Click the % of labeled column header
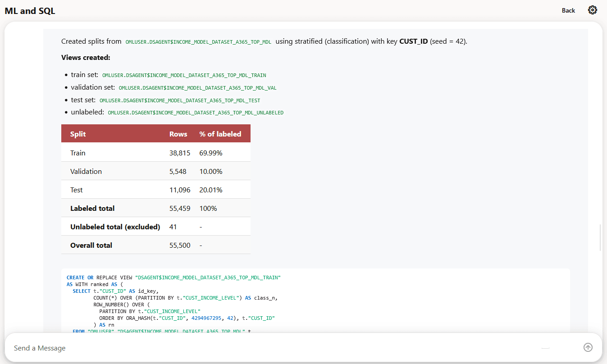Viewport: 607px width, 364px height. click(x=220, y=134)
